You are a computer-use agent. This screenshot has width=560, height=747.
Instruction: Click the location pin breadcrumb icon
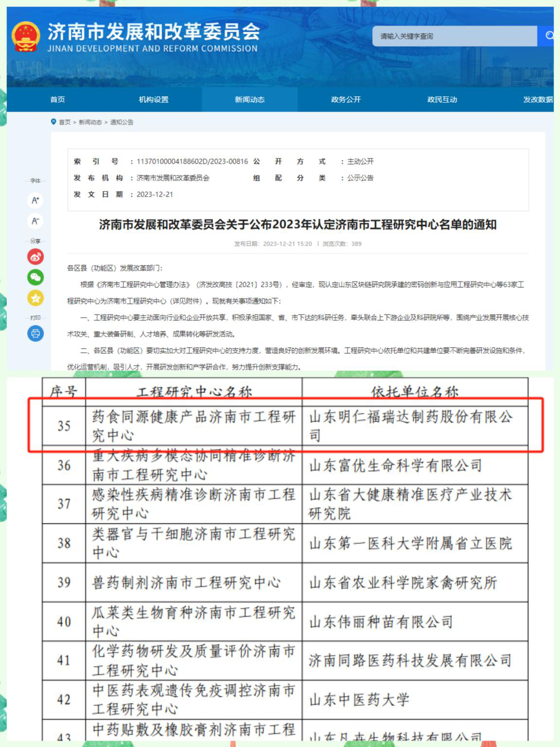(x=53, y=122)
